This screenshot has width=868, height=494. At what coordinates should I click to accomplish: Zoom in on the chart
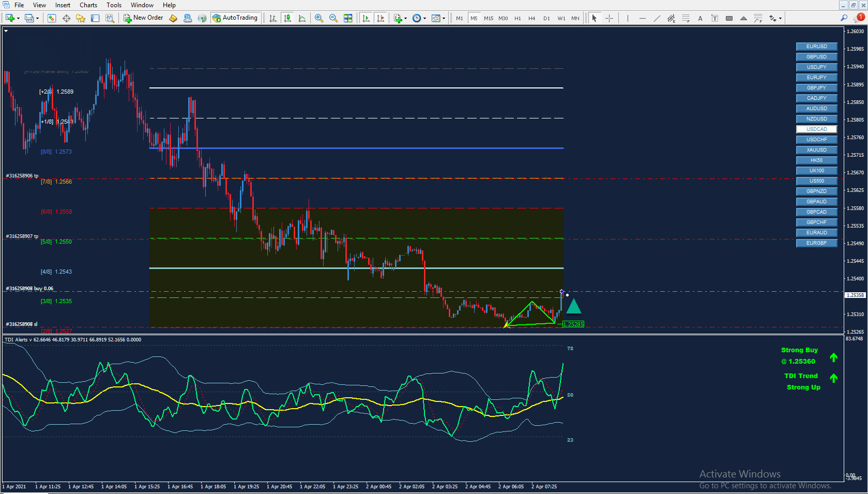point(319,18)
